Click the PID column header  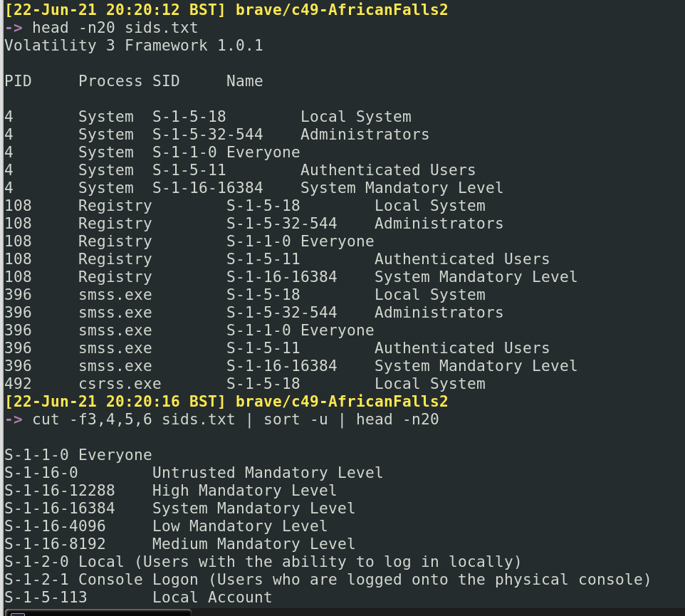(x=18, y=81)
